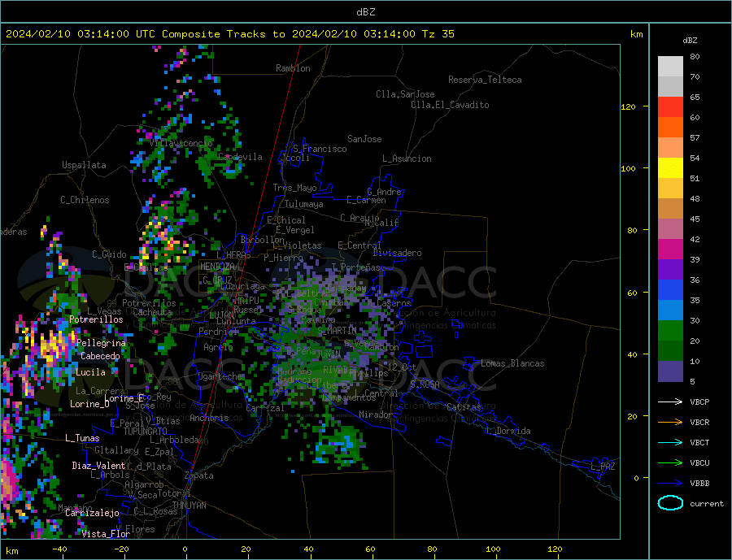Click the 'Ugarteche' map label
Screen dimensions: 732x560
220,376
